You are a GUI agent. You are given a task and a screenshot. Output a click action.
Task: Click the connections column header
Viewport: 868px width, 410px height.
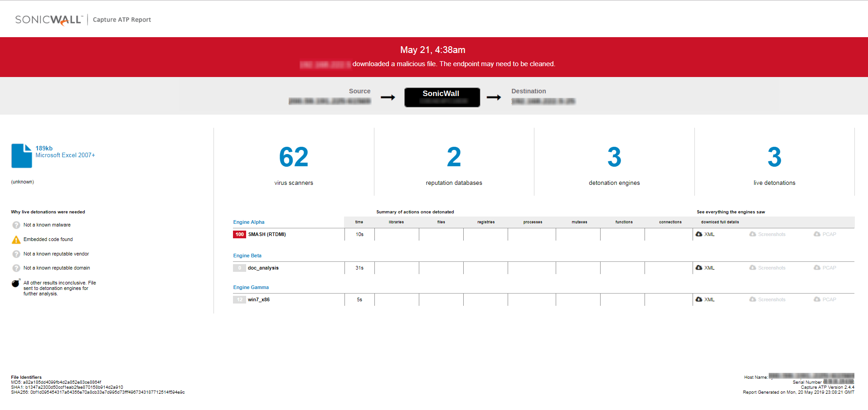pos(670,222)
